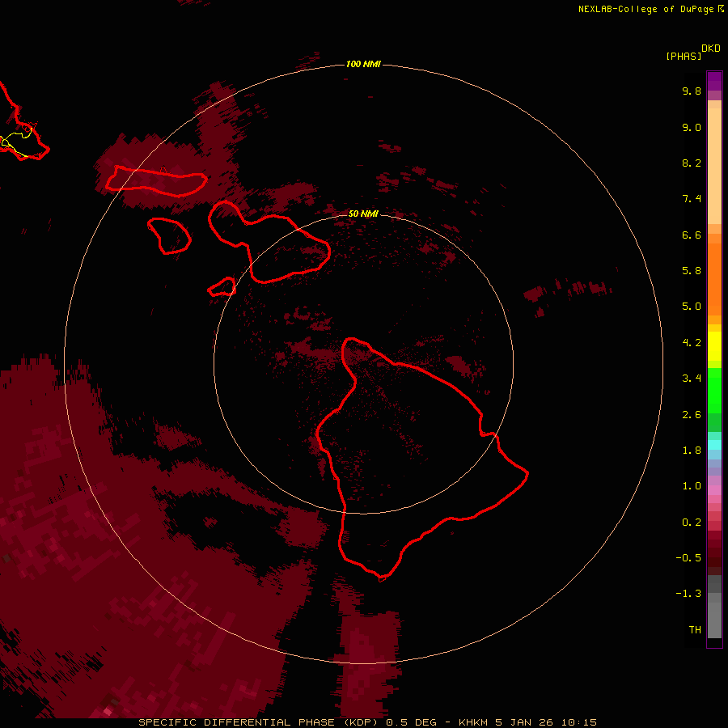Screen dimensions: 728x728
Task: Click the TH threshold label
Action: (x=695, y=630)
